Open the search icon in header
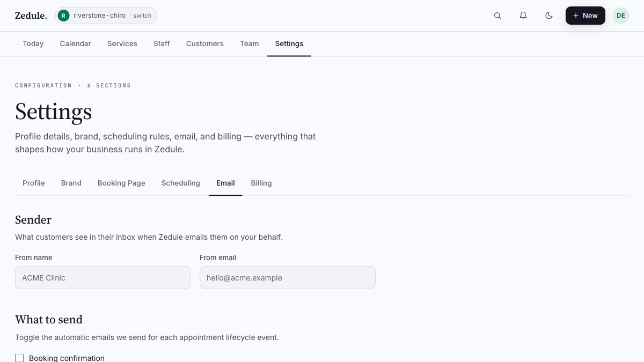The height and width of the screenshot is (362, 644). tap(497, 16)
